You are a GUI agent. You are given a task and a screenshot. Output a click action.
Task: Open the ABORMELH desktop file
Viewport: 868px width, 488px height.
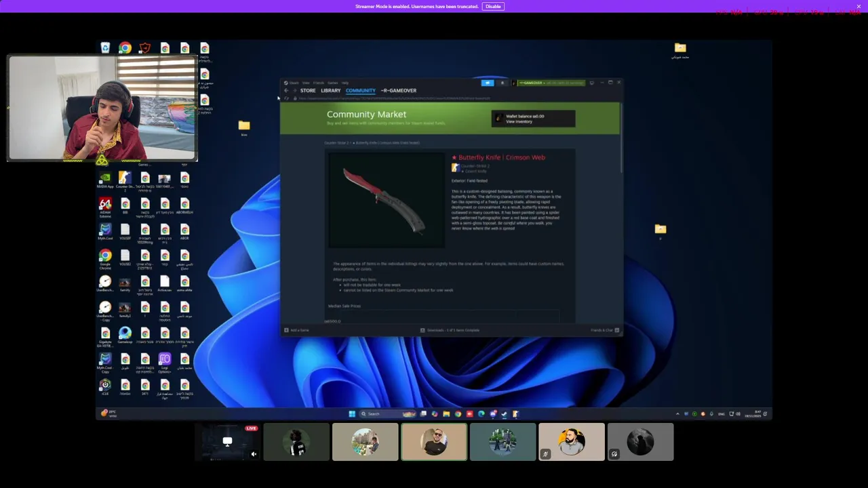coord(184,206)
